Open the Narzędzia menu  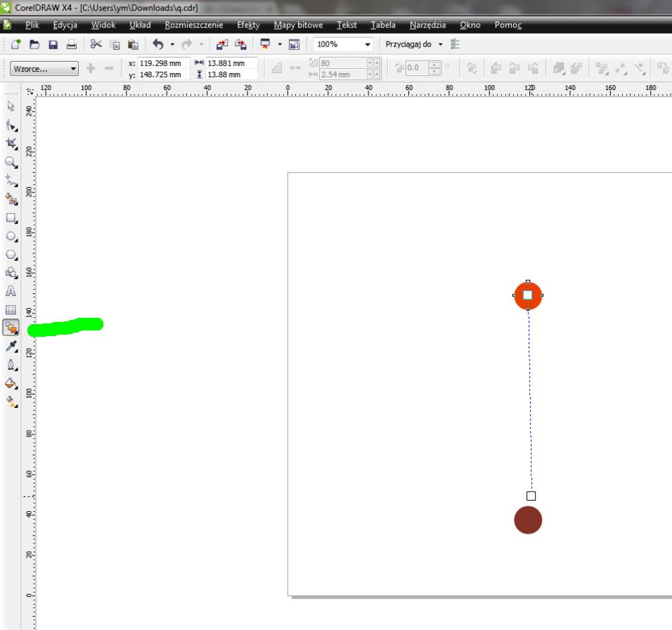(x=427, y=25)
